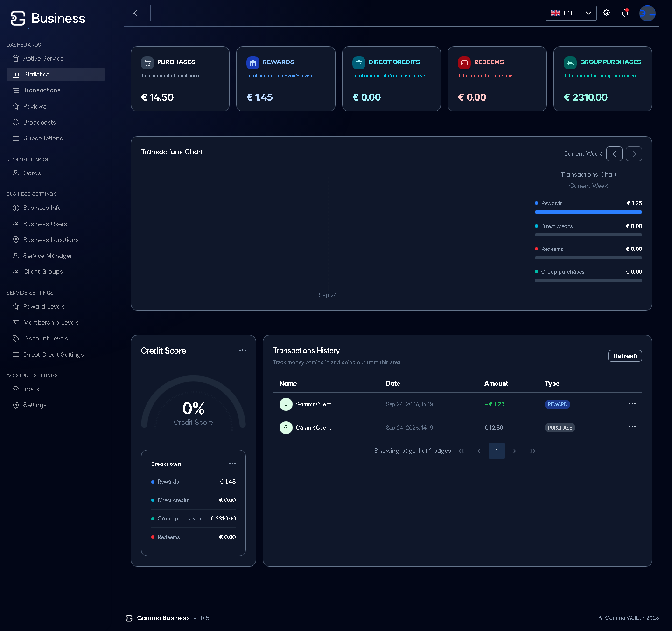
Task: Go to Reviews page
Action: click(56, 106)
